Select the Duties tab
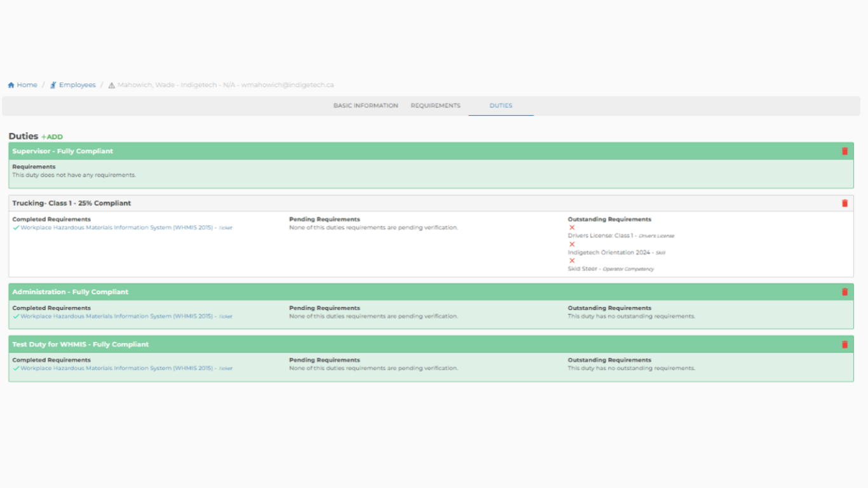The height and width of the screenshot is (488, 868). coord(501,105)
